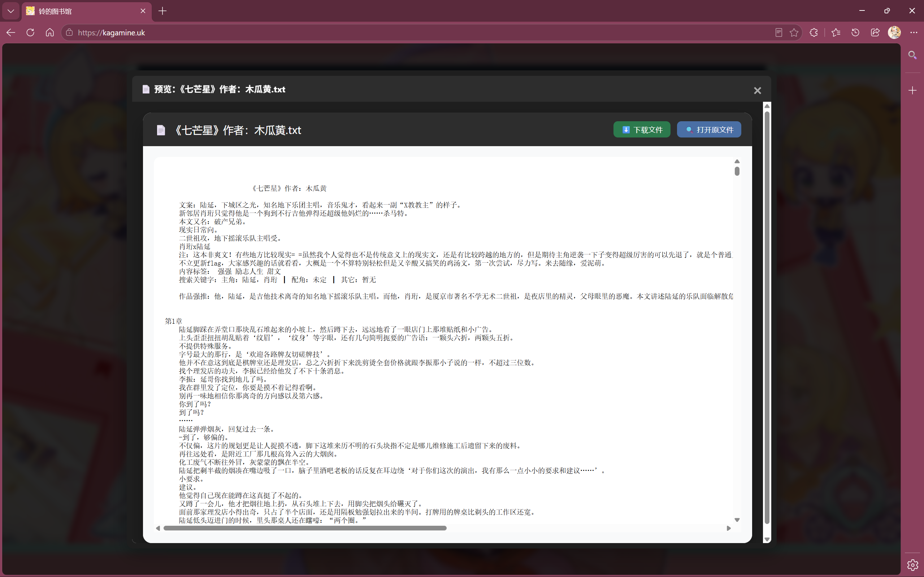
Task: Add a sidebar app with the plus icon
Action: click(912, 91)
